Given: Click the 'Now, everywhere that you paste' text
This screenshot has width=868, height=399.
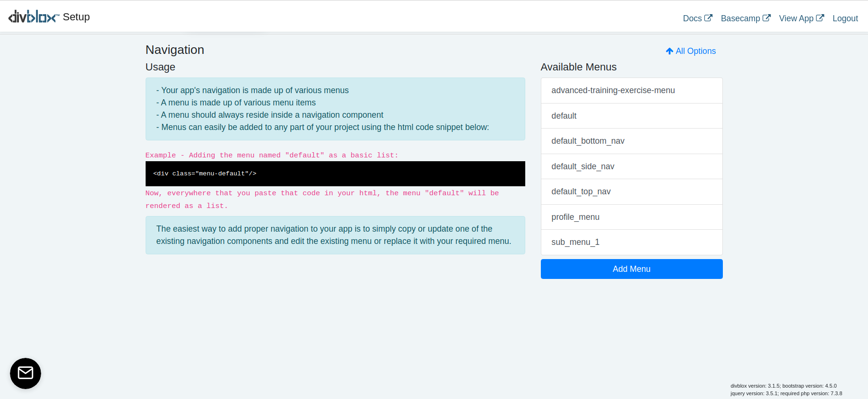Looking at the screenshot, I should point(322,199).
